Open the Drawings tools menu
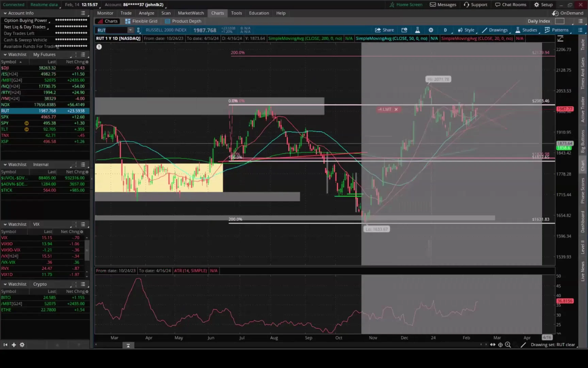588x368 pixels. click(x=495, y=30)
